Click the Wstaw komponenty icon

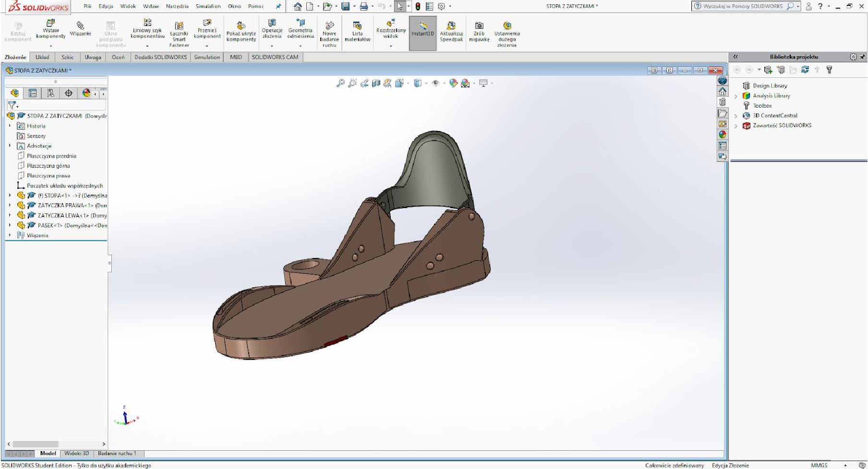click(50, 24)
